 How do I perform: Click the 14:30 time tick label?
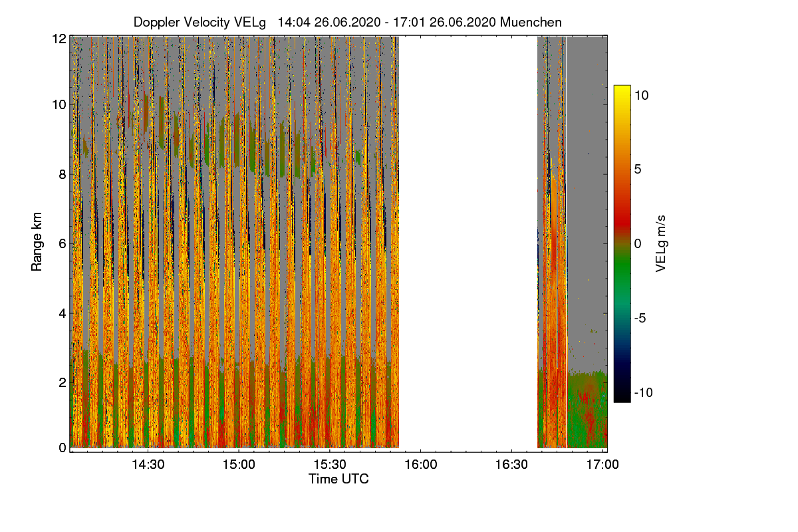click(148, 464)
